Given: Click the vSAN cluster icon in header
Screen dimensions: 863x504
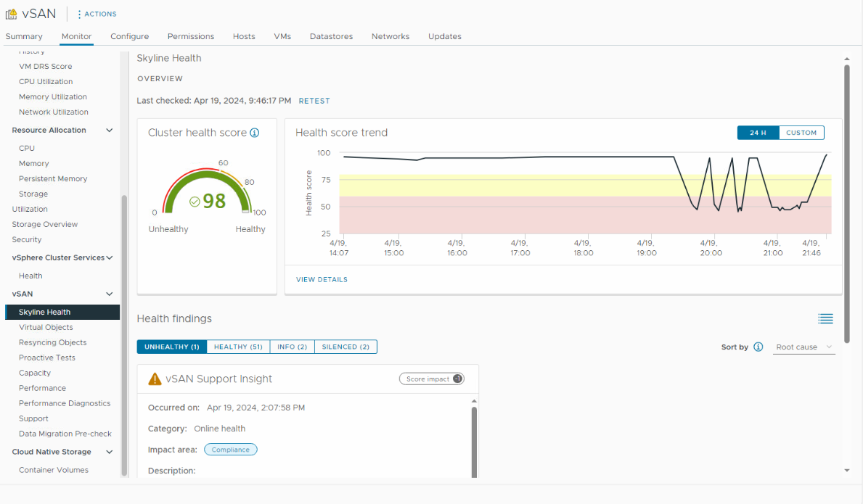Looking at the screenshot, I should (x=11, y=14).
